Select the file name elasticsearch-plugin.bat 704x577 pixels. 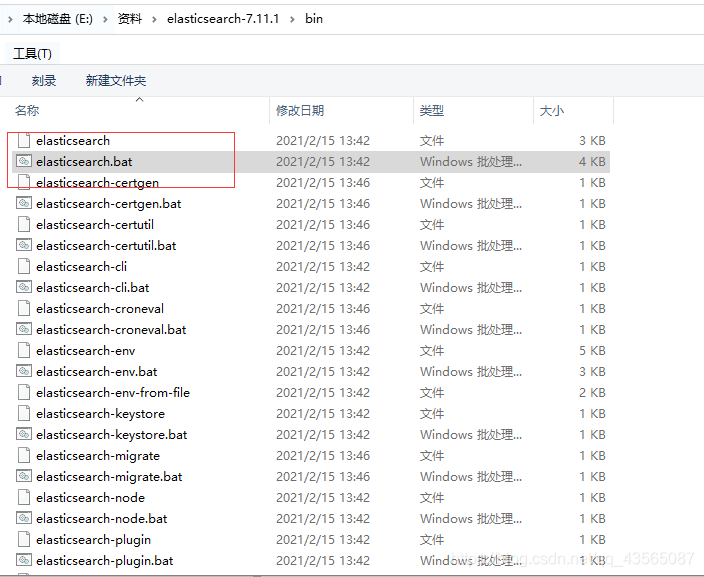point(105,561)
